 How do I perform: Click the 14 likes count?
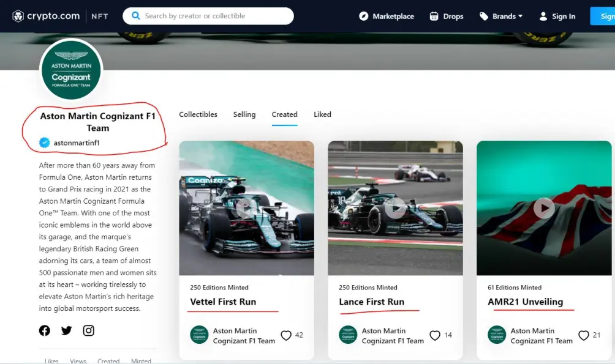click(448, 335)
